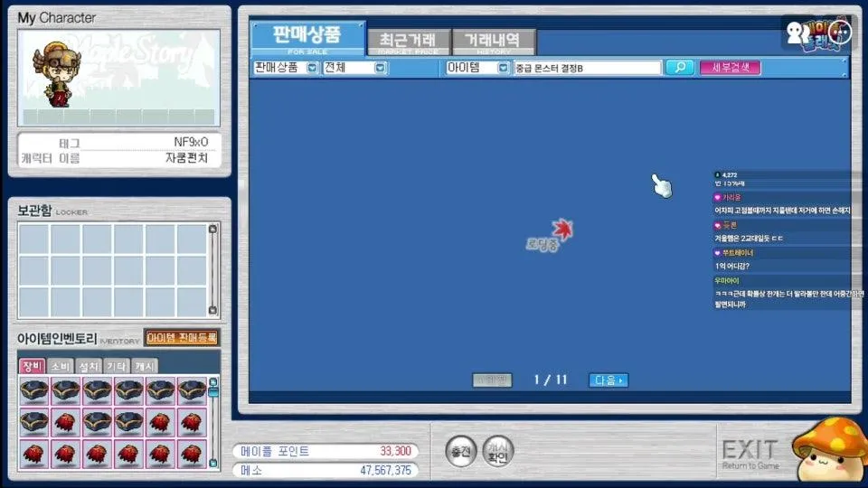The height and width of the screenshot is (488, 868).
Task: Open the 아이템 search-type dropdown
Action: pyautogui.click(x=503, y=68)
